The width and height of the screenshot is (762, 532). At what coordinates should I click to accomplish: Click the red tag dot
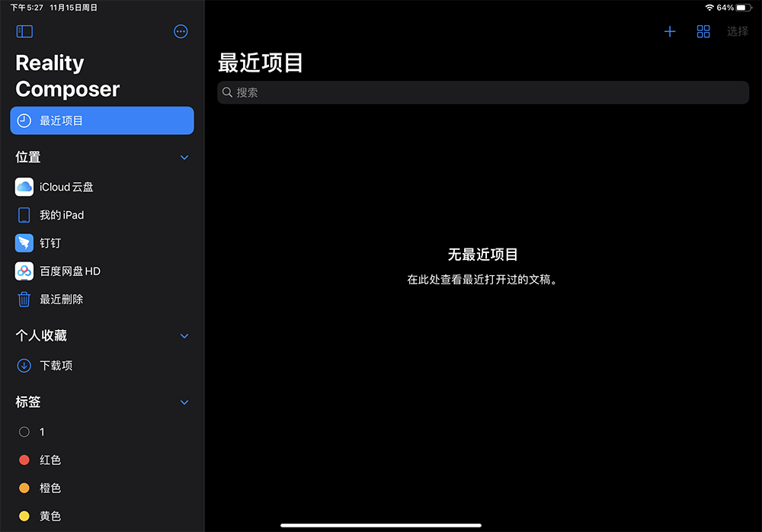(x=24, y=460)
